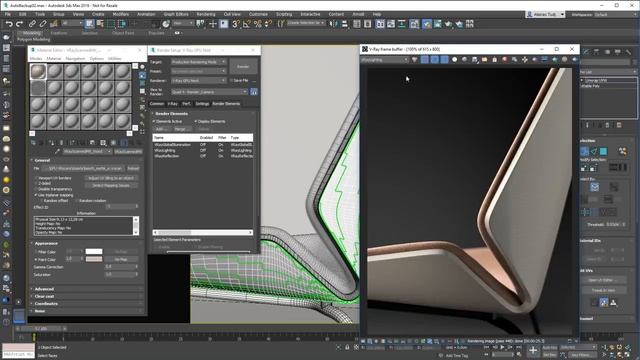Enable Random offset checkbox
Viewport: 640px width, 360px height.
pyautogui.click(x=42, y=201)
